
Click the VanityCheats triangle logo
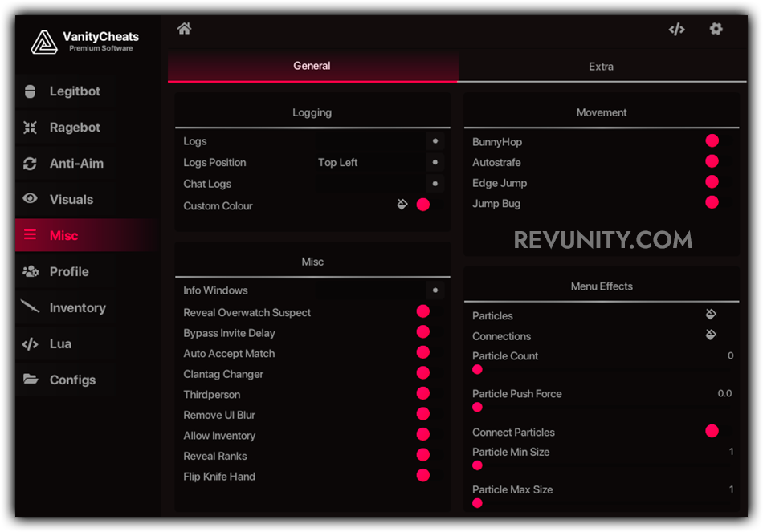43,42
